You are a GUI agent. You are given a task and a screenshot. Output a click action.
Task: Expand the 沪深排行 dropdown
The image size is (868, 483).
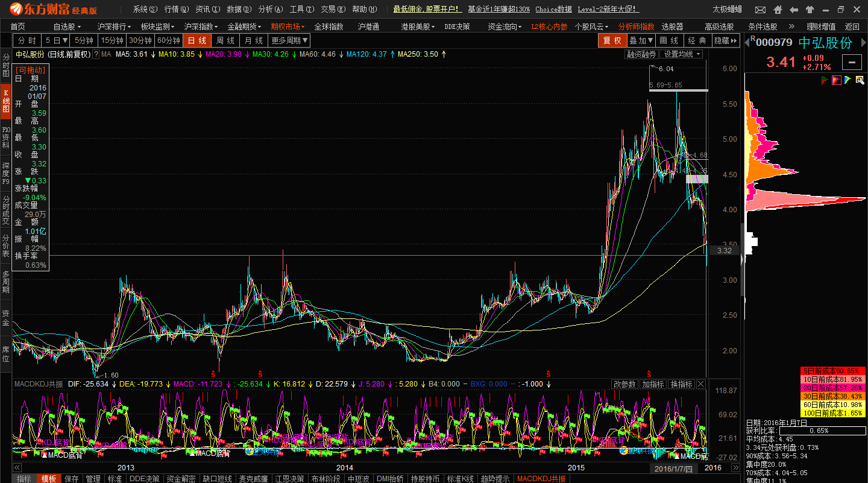point(114,27)
